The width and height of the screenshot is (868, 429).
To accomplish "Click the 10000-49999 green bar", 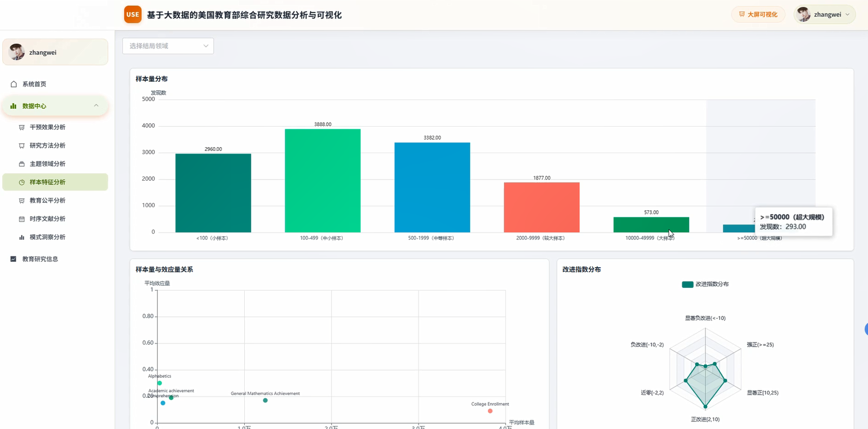I will point(651,225).
